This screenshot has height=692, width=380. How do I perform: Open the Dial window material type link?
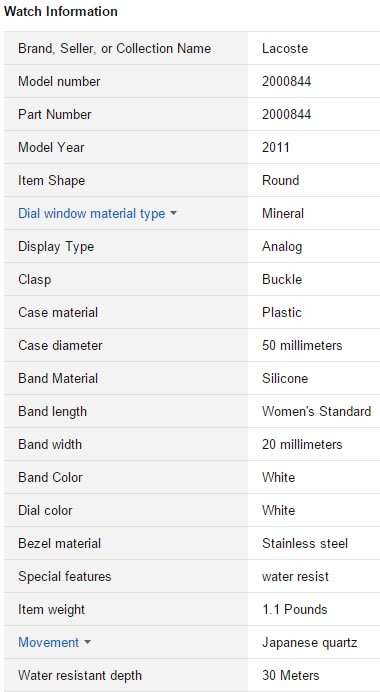coord(91,214)
